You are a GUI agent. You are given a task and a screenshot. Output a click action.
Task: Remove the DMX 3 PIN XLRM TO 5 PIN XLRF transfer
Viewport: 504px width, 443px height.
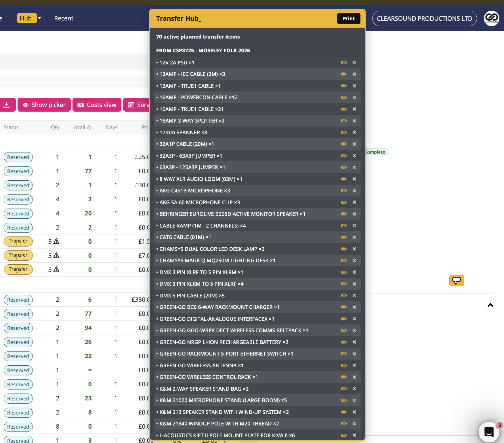[354, 284]
